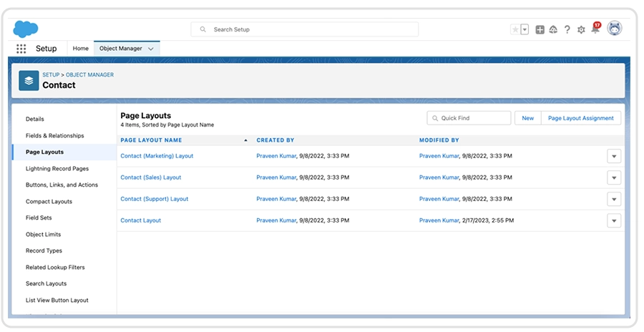The height and width of the screenshot is (332, 644).
Task: Open the Help question mark icon
Action: pyautogui.click(x=567, y=29)
